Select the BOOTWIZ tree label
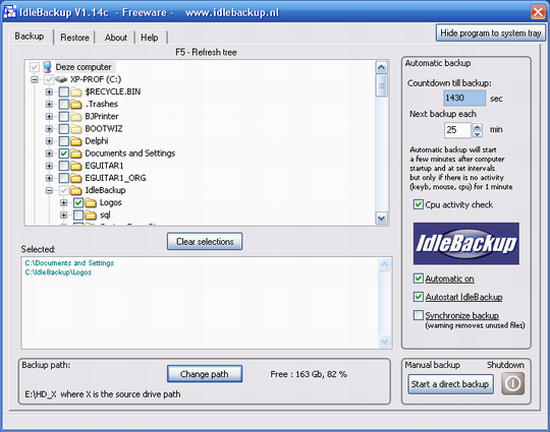The height and width of the screenshot is (432, 550). (103, 129)
